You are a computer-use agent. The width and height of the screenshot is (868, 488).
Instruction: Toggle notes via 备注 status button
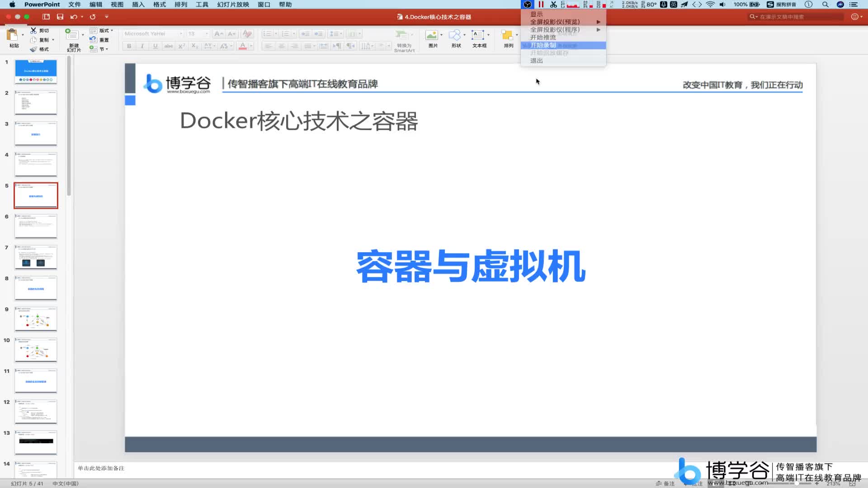[665, 483]
